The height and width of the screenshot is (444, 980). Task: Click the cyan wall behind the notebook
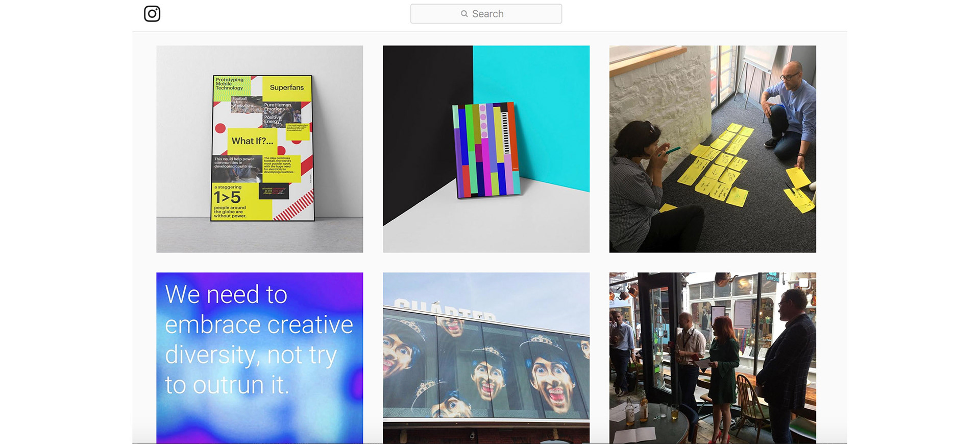pyautogui.click(x=541, y=92)
